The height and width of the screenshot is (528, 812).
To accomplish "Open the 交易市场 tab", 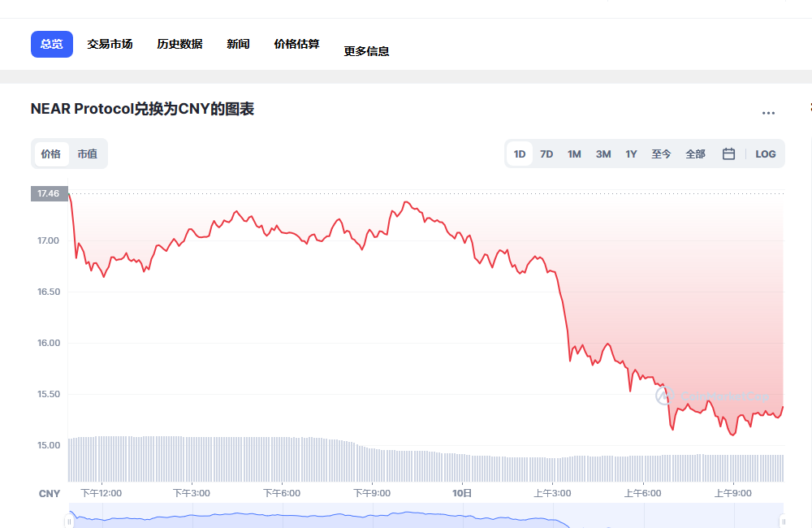I will (110, 44).
